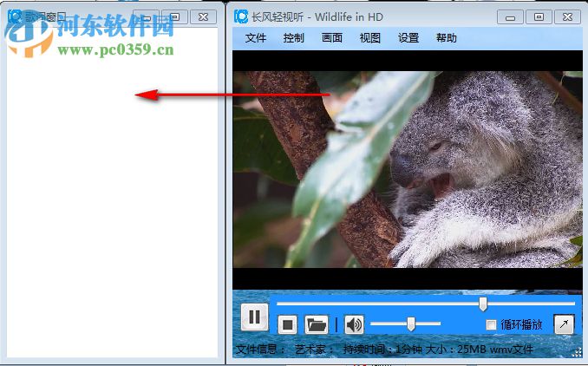
Task: Open the 设置 menu
Action: click(408, 38)
